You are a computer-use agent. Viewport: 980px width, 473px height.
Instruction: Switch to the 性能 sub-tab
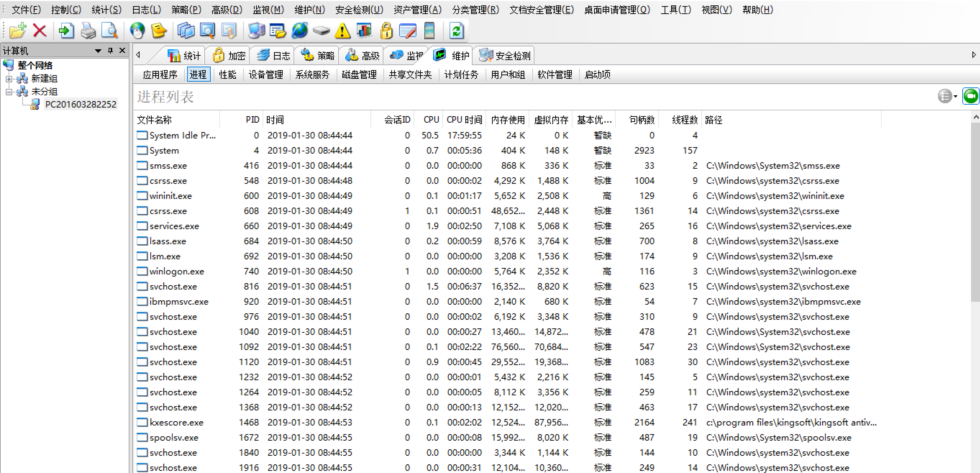tap(228, 74)
